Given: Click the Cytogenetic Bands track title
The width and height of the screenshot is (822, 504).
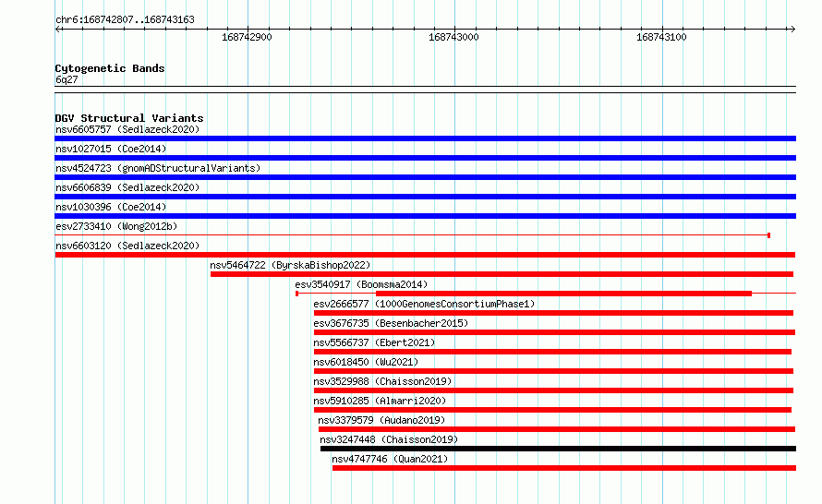Looking at the screenshot, I should tap(110, 68).
